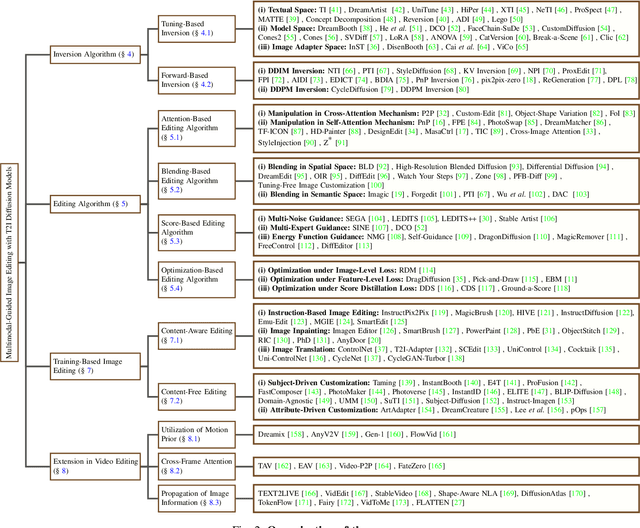Select Blending-Based Editing Algorithm node

pyautogui.click(x=197, y=181)
